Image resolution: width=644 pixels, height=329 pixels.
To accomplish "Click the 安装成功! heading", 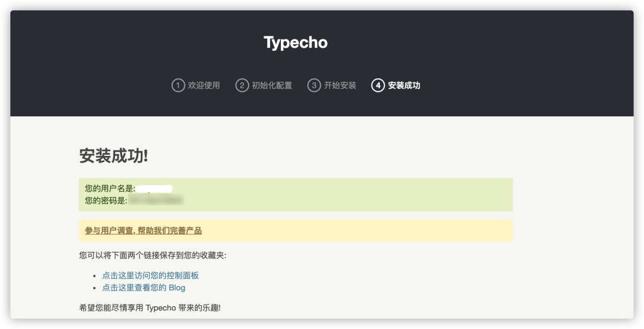I will click(x=113, y=156).
